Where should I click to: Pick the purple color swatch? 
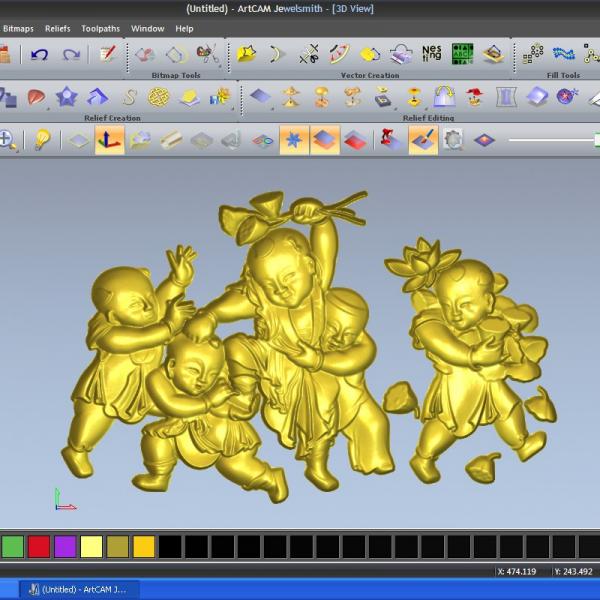65,546
